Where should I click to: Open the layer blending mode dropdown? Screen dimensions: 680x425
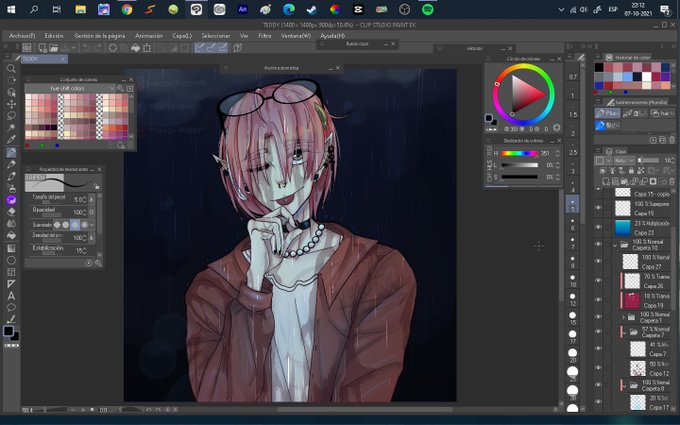tap(624, 160)
